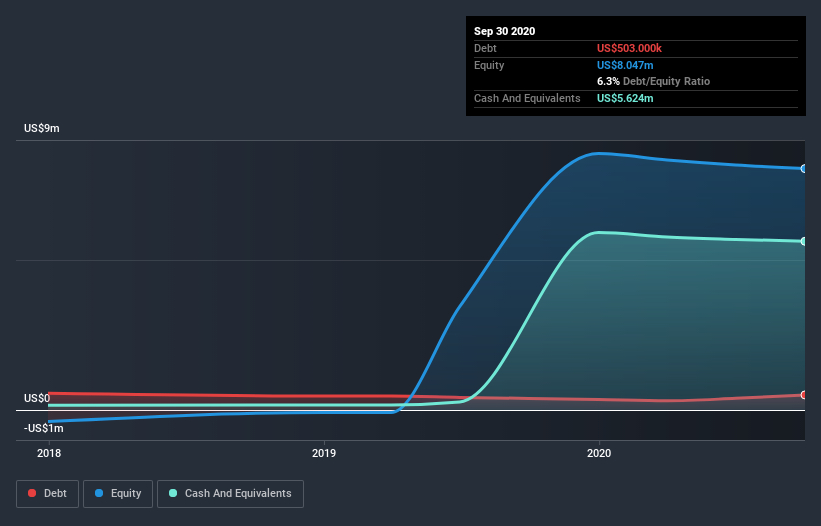Click the Sep 30 2020 tooltip date
The image size is (821, 526).
504,31
